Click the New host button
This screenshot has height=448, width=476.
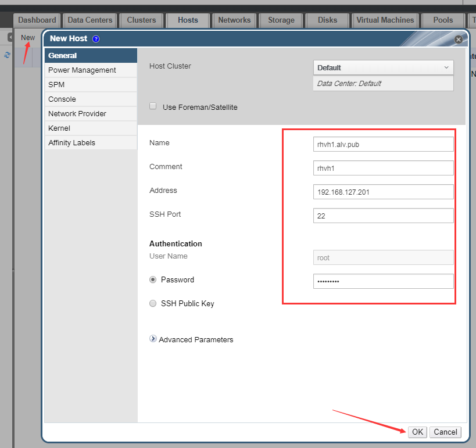28,38
